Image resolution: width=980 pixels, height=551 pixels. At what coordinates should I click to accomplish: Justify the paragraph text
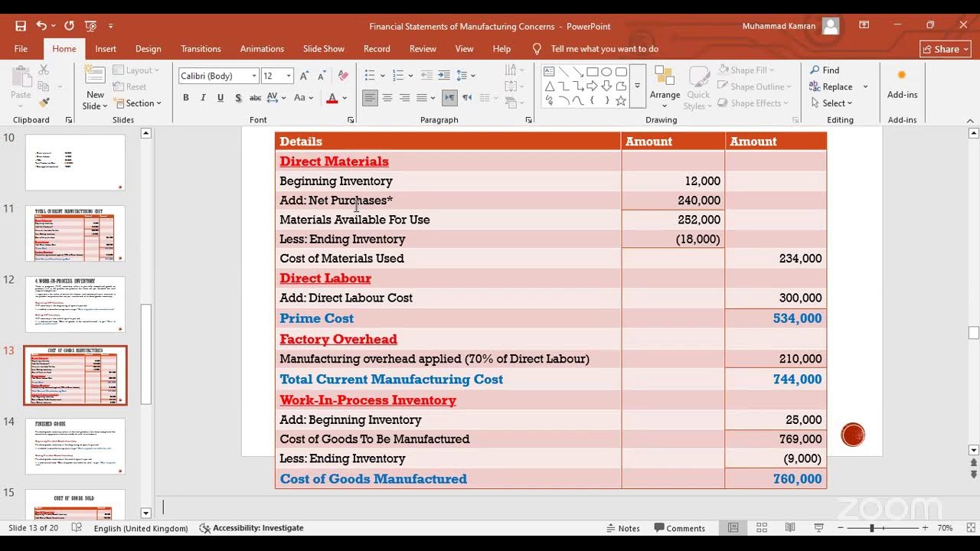421,98
